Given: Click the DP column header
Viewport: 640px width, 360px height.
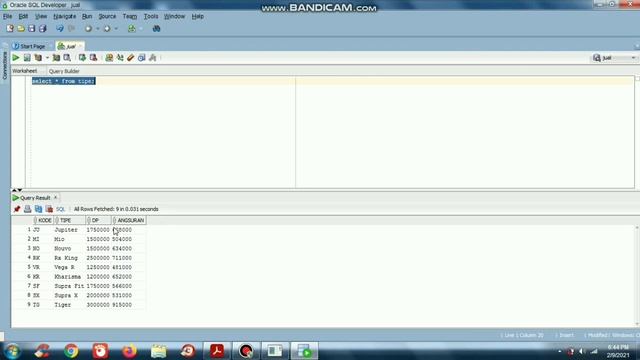Looking at the screenshot, I should coord(98,220).
